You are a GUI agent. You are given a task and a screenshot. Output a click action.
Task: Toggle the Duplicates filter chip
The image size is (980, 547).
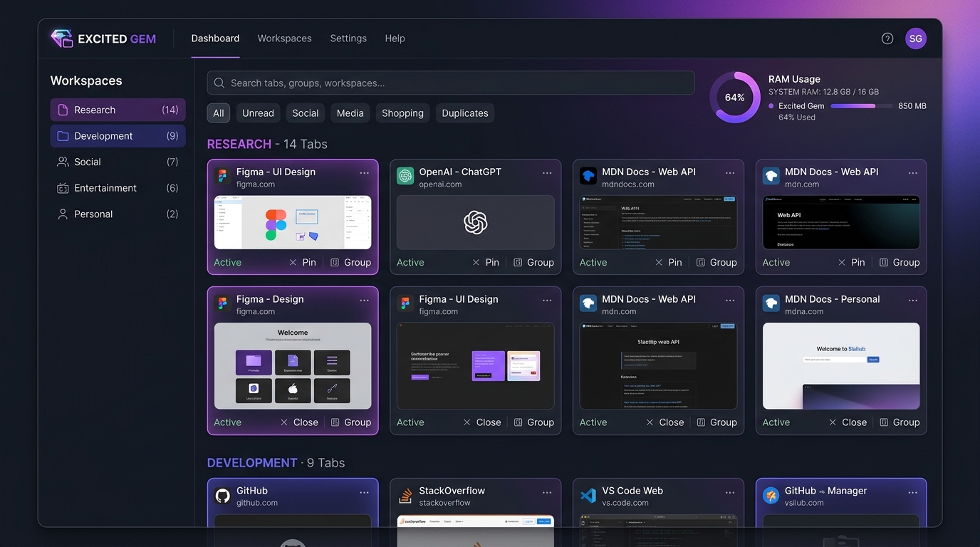point(465,113)
